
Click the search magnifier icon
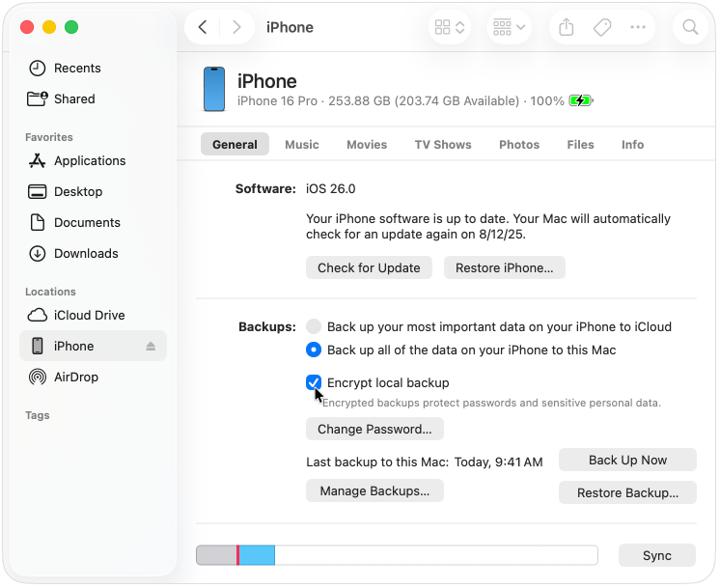click(x=690, y=28)
